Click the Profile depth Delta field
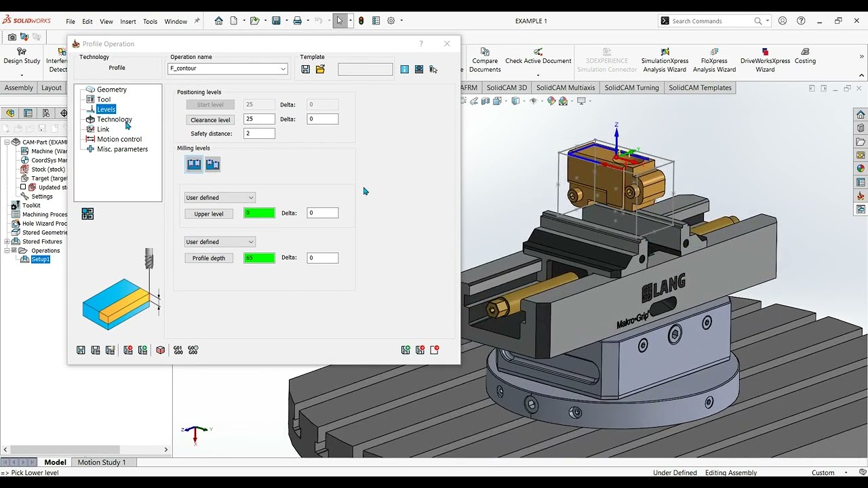The image size is (868, 488). tap(322, 258)
